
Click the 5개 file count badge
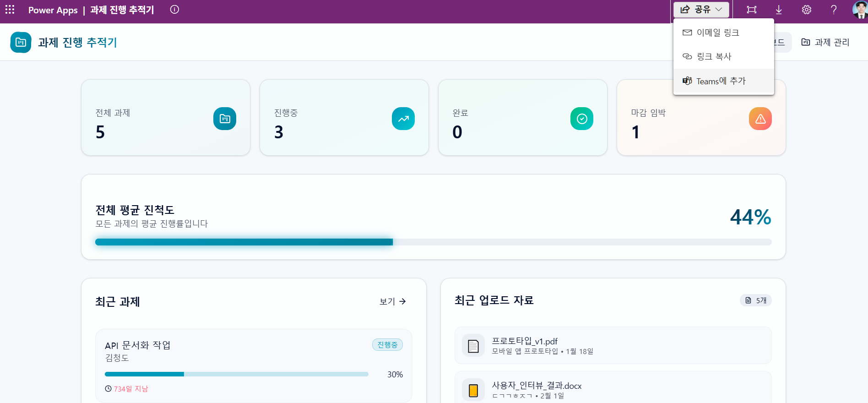[x=756, y=300]
